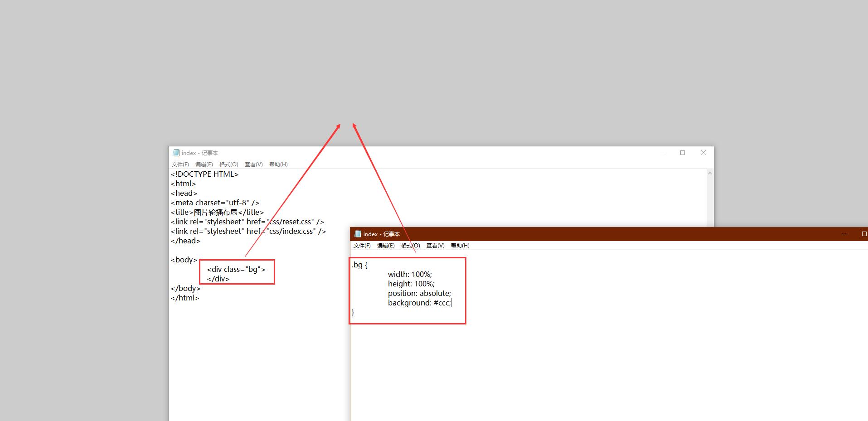Click the <html> opening tag line
The height and width of the screenshot is (421, 868).
(x=183, y=184)
